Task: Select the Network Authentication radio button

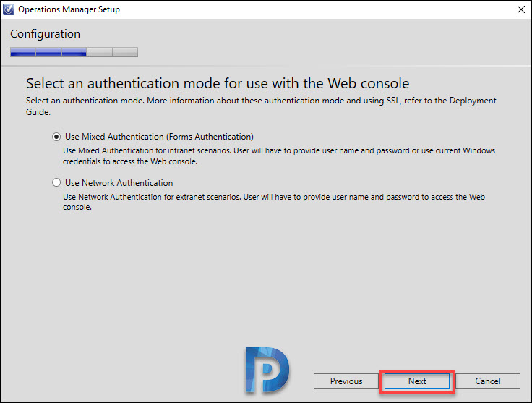Action: [56, 182]
